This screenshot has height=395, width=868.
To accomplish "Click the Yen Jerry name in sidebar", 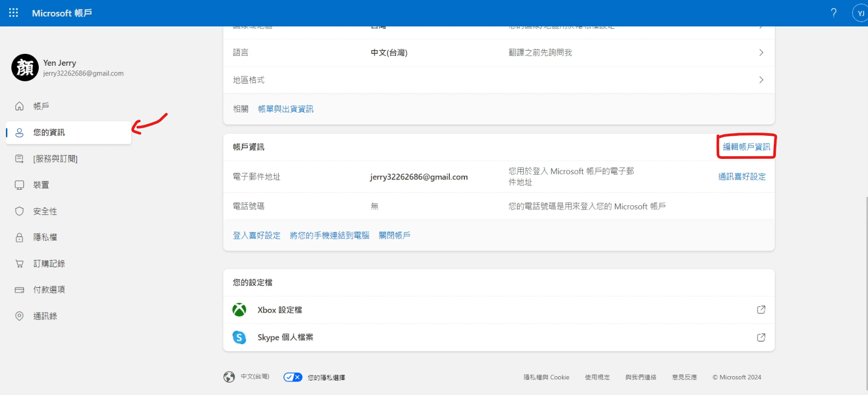I will click(60, 63).
